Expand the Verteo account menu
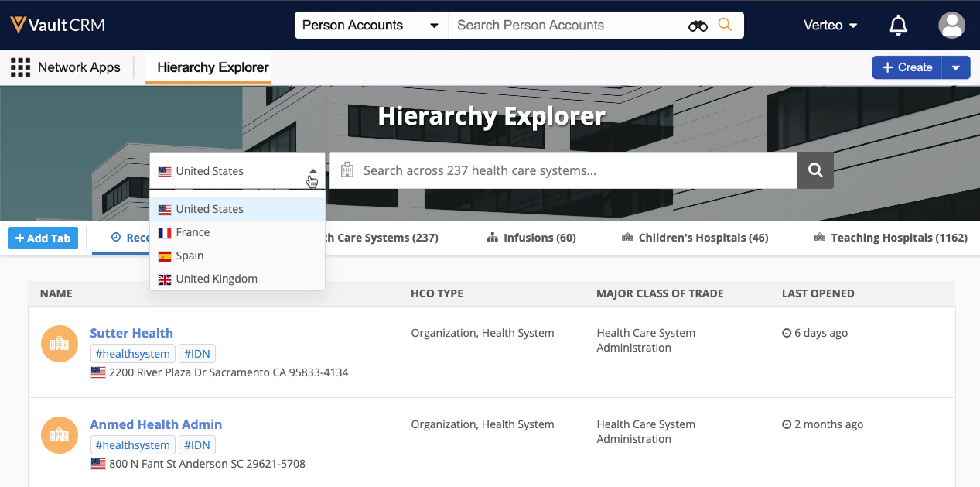 [x=831, y=26]
